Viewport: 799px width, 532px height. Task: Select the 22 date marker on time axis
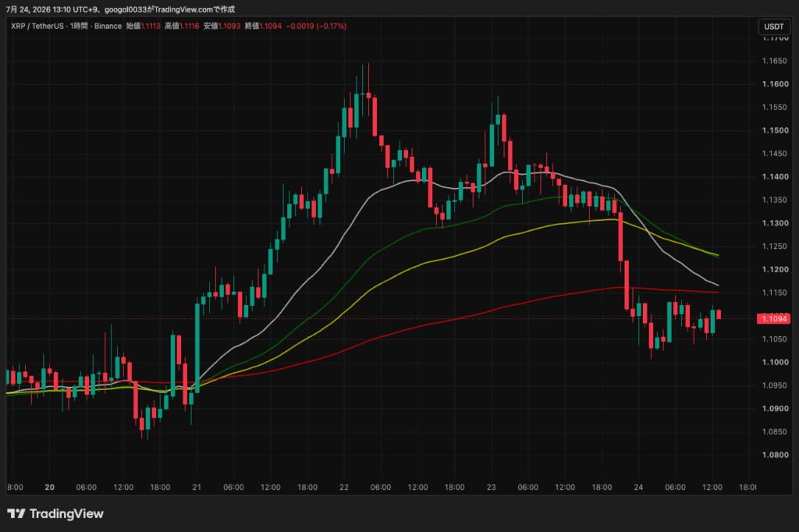[344, 488]
